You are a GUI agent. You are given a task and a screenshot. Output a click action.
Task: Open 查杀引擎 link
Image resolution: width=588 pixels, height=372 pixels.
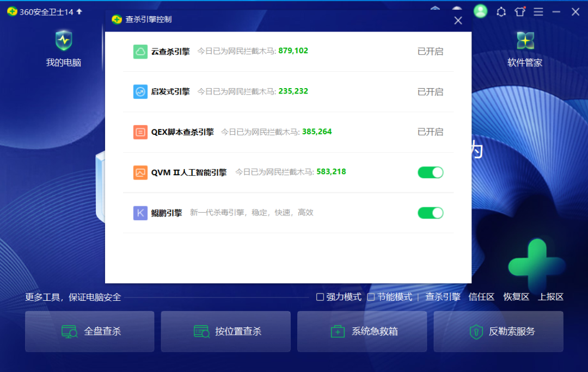click(x=443, y=297)
